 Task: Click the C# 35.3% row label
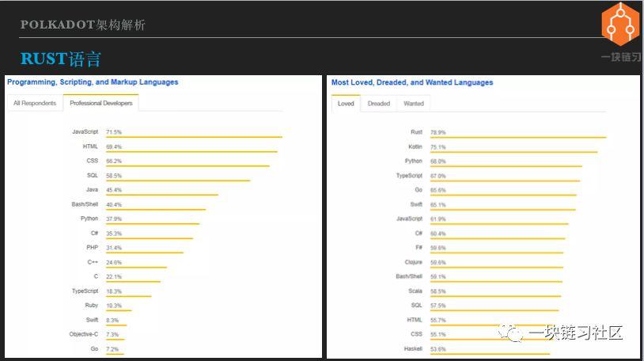(x=94, y=233)
